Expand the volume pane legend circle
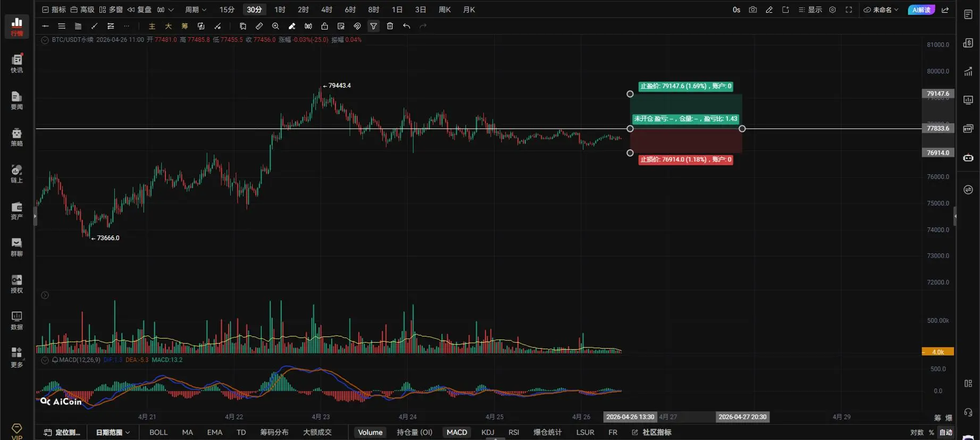 coord(45,295)
